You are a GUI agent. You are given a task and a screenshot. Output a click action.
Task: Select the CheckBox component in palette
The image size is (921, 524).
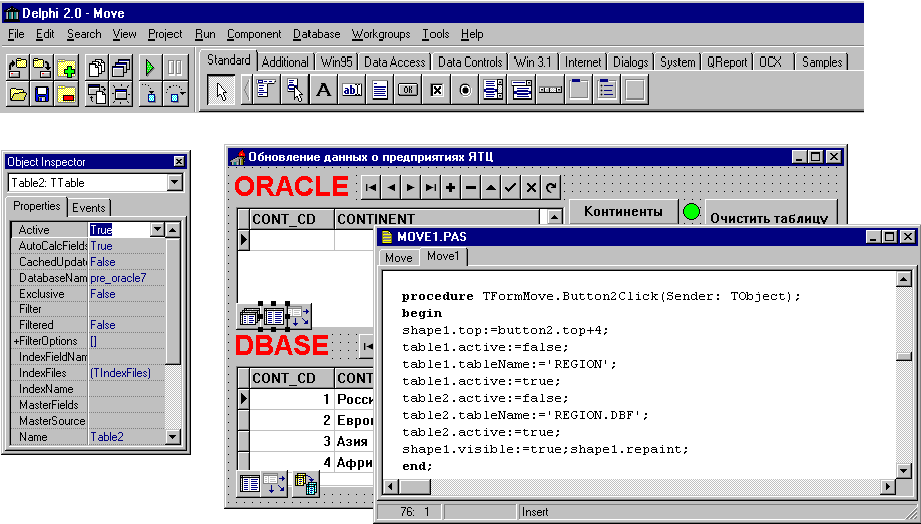coord(436,90)
